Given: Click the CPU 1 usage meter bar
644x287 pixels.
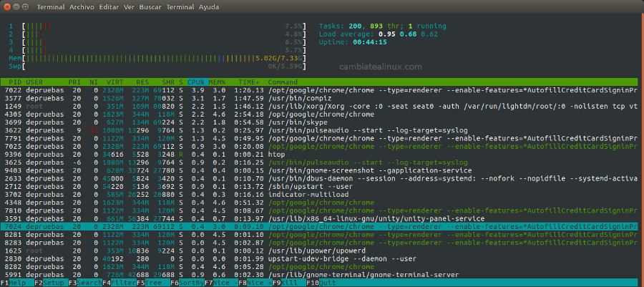Looking at the screenshot, I should click(x=165, y=26).
